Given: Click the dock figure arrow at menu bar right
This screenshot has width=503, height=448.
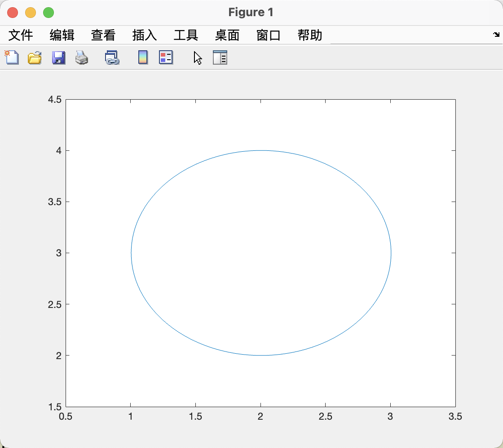Looking at the screenshot, I should [496, 34].
